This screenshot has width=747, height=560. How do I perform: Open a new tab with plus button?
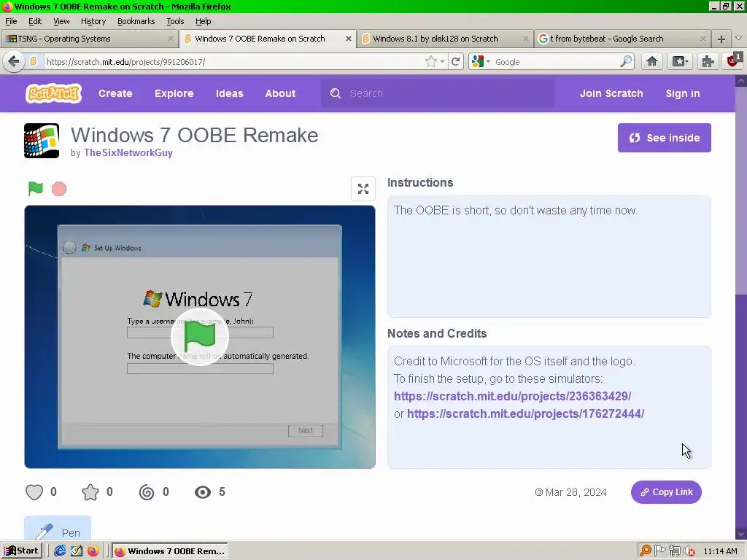721,39
